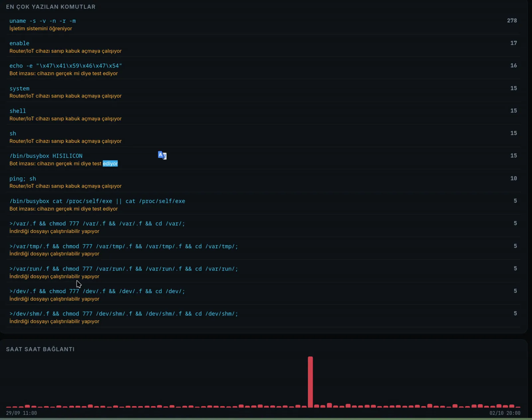Select the "shell" command text
The height and width of the screenshot is (420, 532).
click(x=18, y=111)
